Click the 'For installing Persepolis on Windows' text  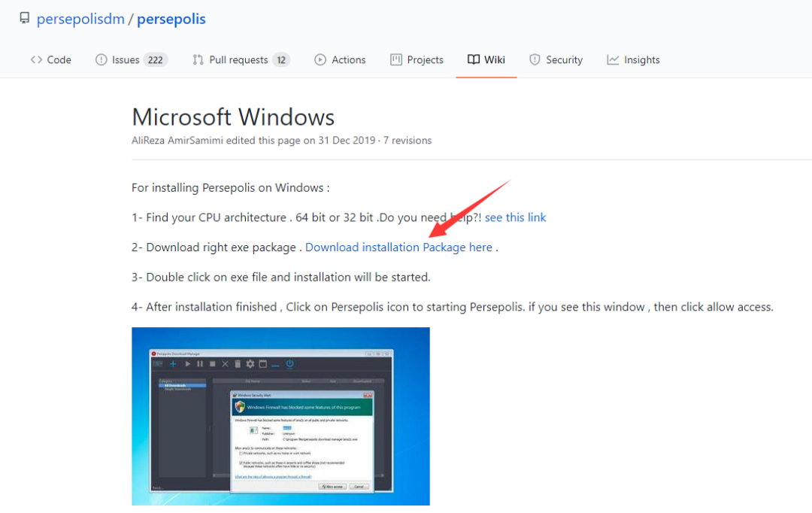point(231,187)
